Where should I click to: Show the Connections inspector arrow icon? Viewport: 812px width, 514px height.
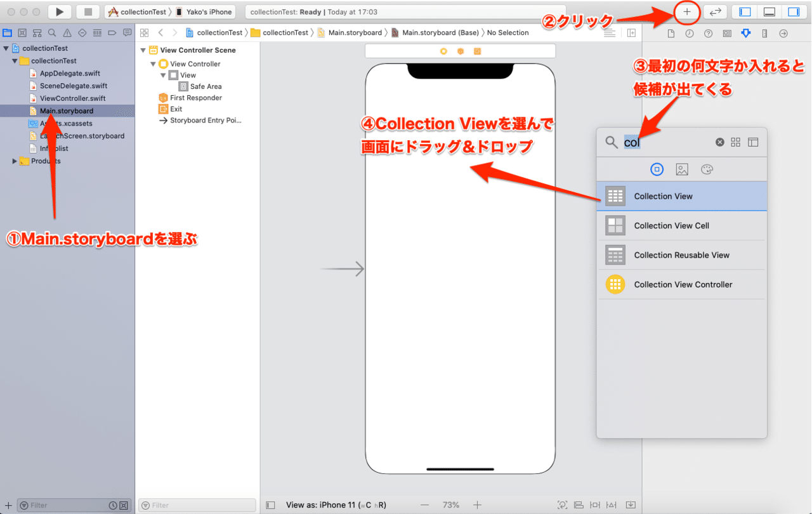tap(784, 33)
